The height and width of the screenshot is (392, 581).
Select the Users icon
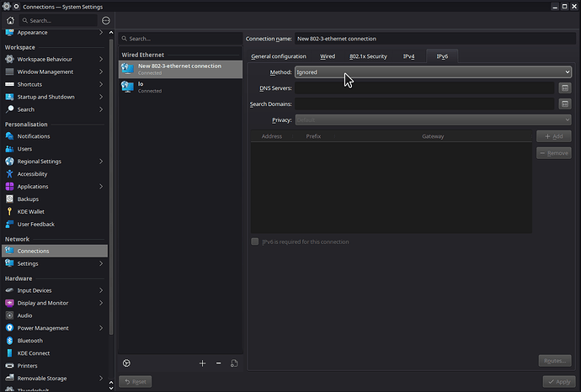click(9, 149)
